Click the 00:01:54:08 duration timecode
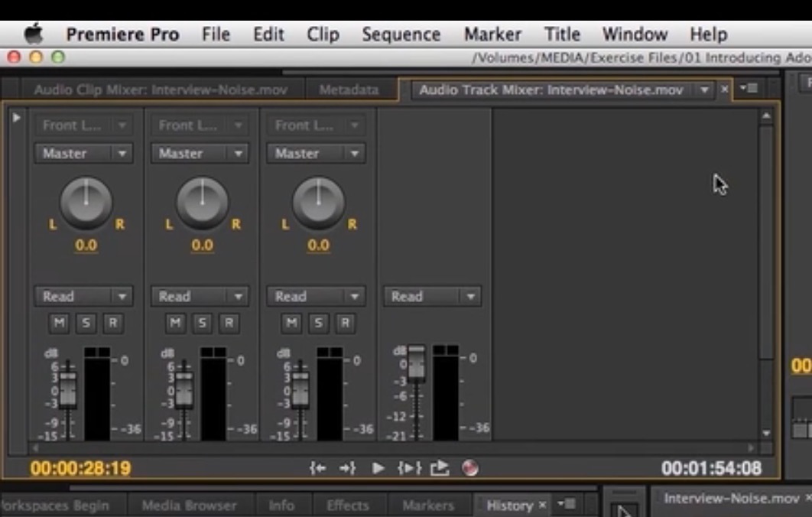Screen dimensions: 812x517 pyautogui.click(x=712, y=469)
